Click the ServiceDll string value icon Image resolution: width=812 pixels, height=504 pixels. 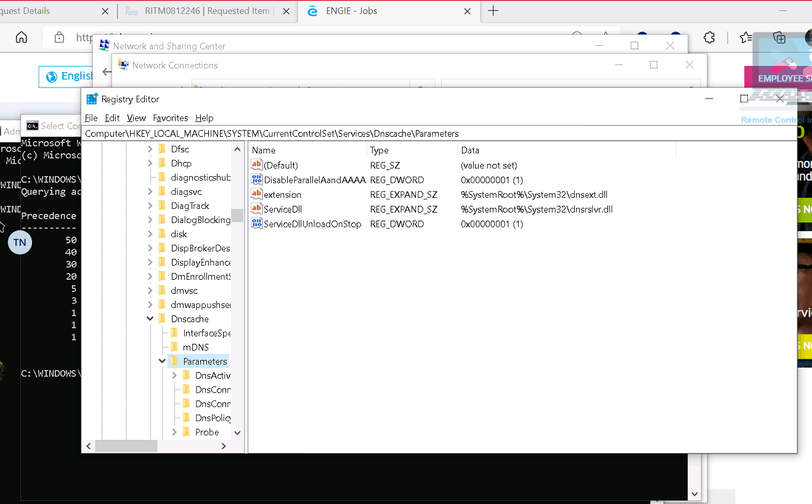[x=257, y=209]
